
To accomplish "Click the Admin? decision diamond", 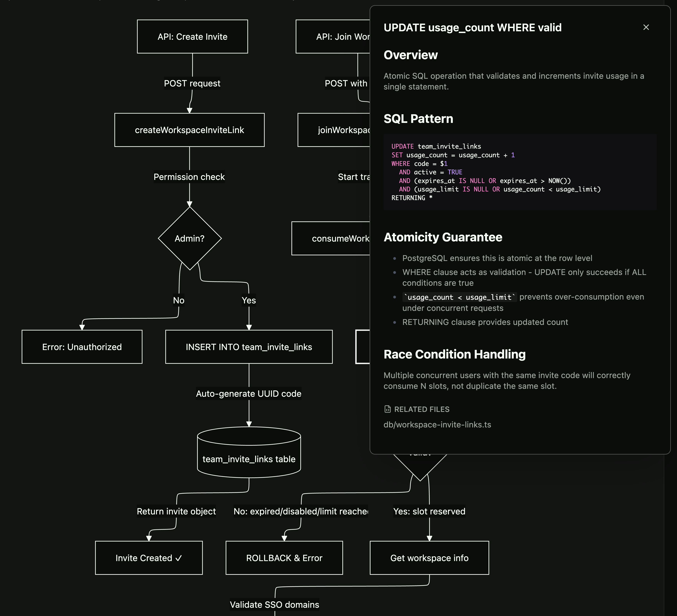I will [x=190, y=238].
